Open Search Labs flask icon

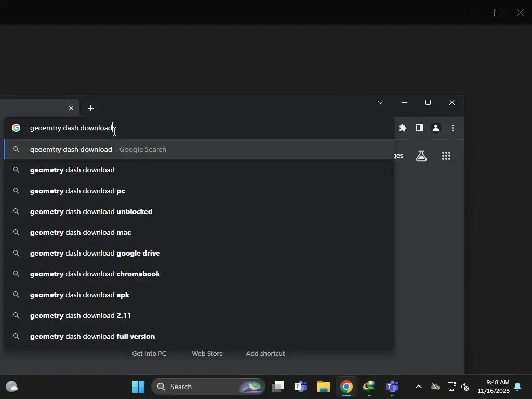point(421,156)
